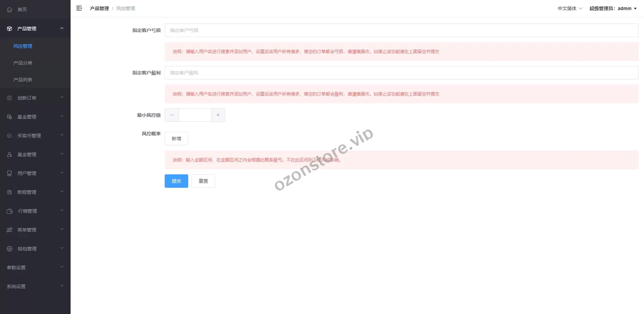Click the innovation orders list icon
Image resolution: width=644 pixels, height=314 pixels.
pos(9,98)
